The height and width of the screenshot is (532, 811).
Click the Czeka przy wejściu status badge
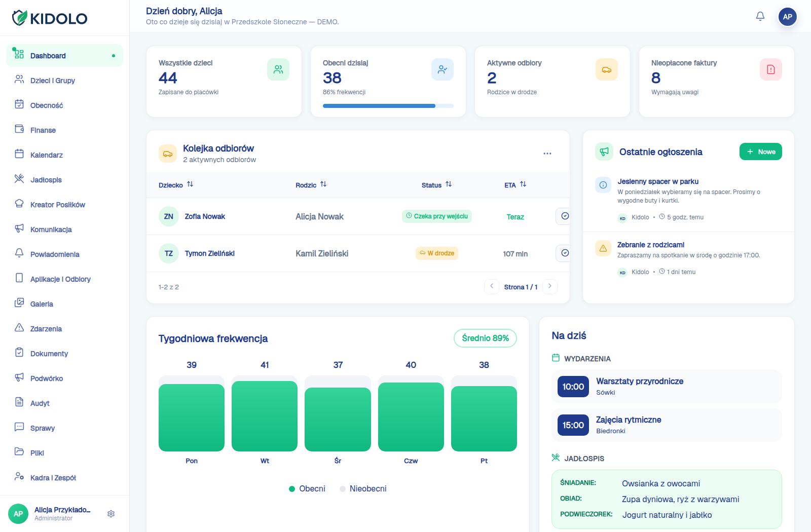click(x=437, y=216)
